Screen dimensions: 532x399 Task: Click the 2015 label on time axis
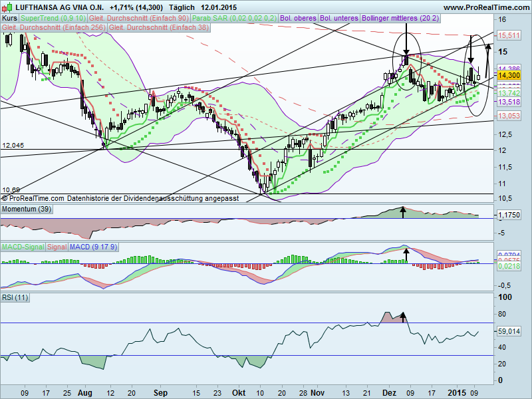click(x=457, y=393)
